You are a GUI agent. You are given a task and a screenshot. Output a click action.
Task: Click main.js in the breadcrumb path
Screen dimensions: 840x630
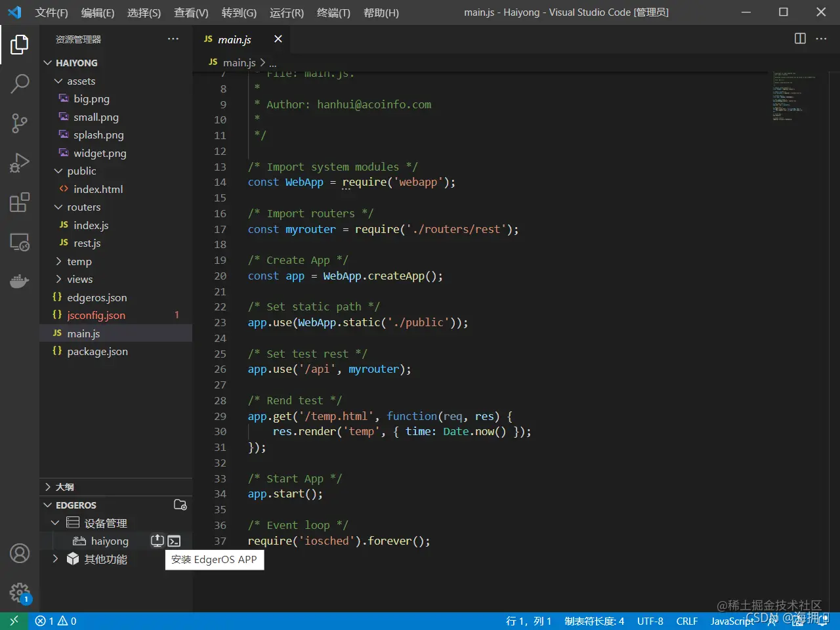tap(239, 62)
